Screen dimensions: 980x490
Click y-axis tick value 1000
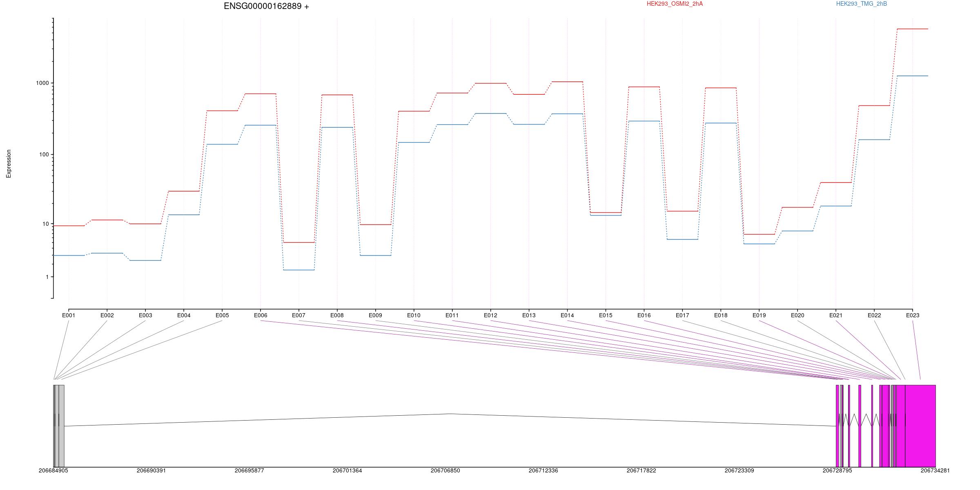tap(42, 83)
